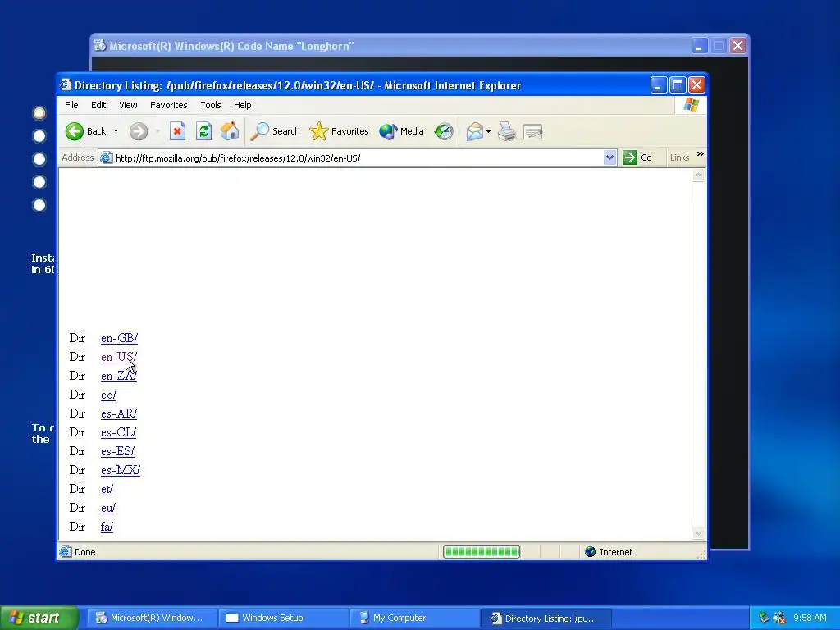
Task: Open the en-ZA/ directory link
Action: 118,376
